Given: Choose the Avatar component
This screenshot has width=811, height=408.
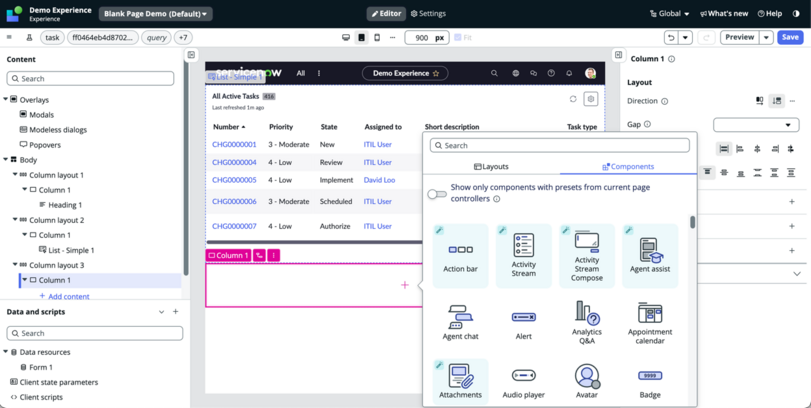Looking at the screenshot, I should (x=587, y=382).
